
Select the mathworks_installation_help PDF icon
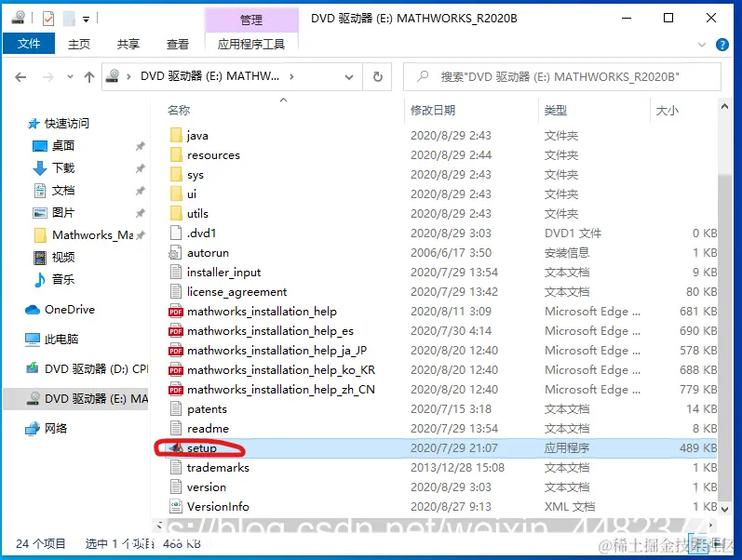click(176, 312)
